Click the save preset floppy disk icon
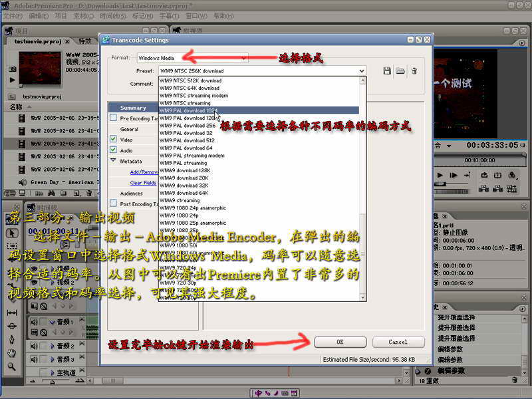The width and height of the screenshot is (532, 399). [387, 71]
